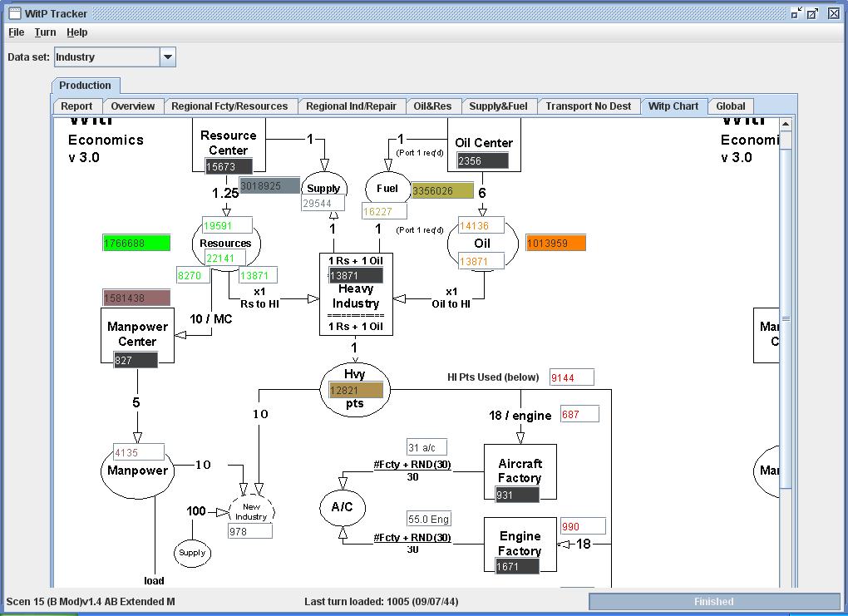Click the Oil Center value 2356
This screenshot has width=848, height=616.
[483, 160]
